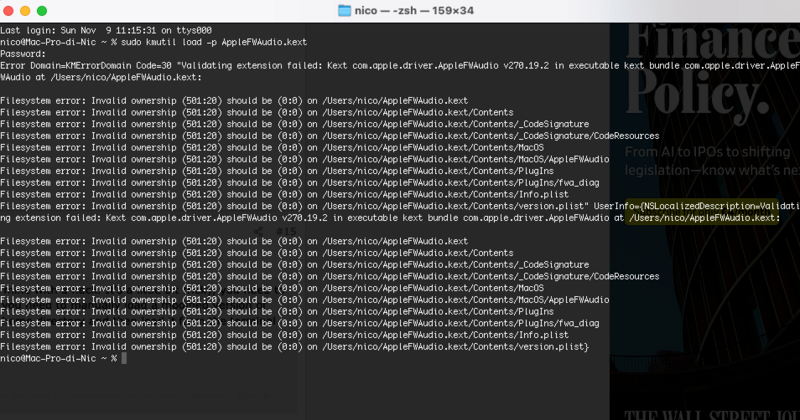Click the "_CodeSignature/CodeResources" error in the first listing
Viewport: 800px width, 420px height.
pos(330,136)
